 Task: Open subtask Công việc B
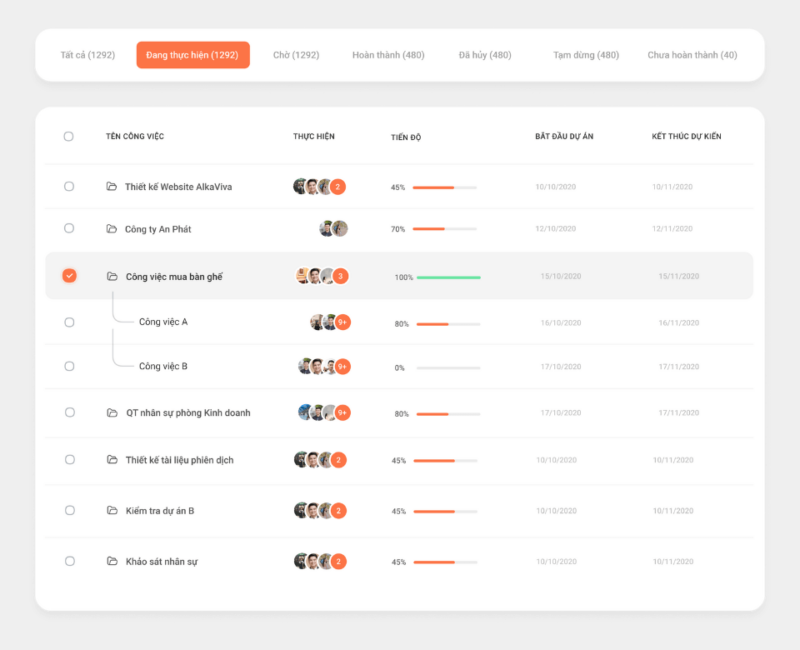coord(163,366)
